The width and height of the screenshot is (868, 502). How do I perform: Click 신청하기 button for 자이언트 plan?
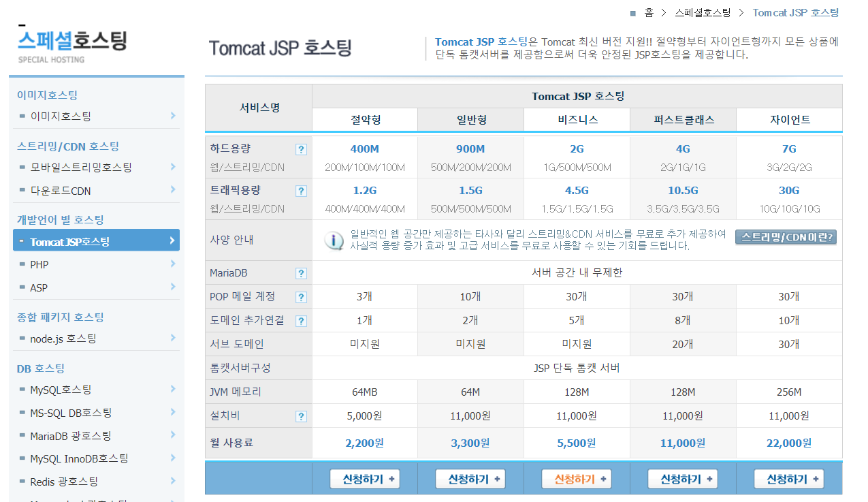[789, 479]
